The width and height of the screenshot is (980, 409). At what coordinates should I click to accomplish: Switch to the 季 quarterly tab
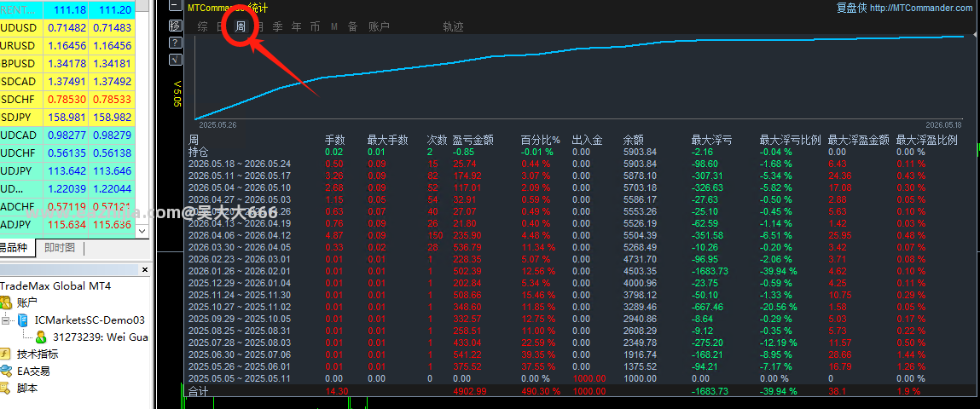(278, 26)
